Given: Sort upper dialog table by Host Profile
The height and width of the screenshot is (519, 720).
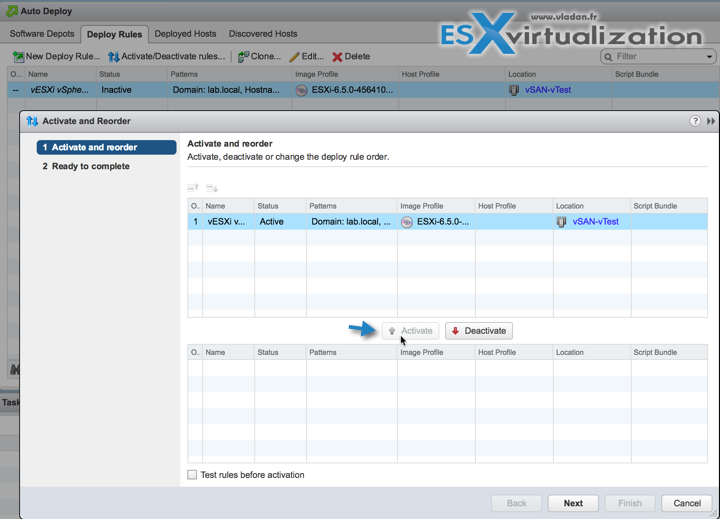Looking at the screenshot, I should click(x=514, y=206).
